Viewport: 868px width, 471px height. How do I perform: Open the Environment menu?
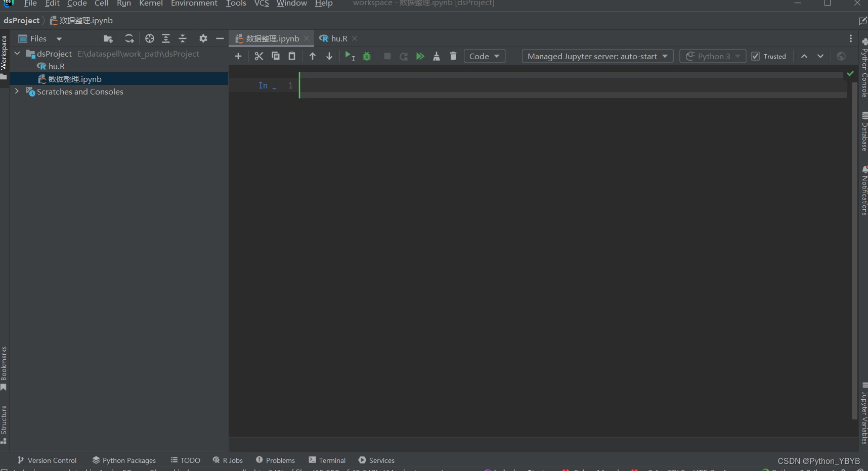pyautogui.click(x=194, y=4)
